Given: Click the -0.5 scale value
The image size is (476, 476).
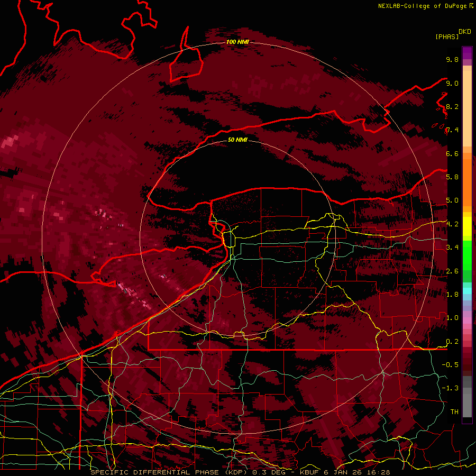Looking at the screenshot, I should [x=450, y=364].
